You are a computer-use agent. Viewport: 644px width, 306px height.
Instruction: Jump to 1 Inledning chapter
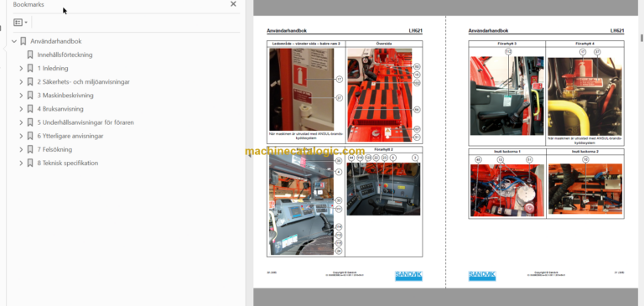pyautogui.click(x=53, y=69)
